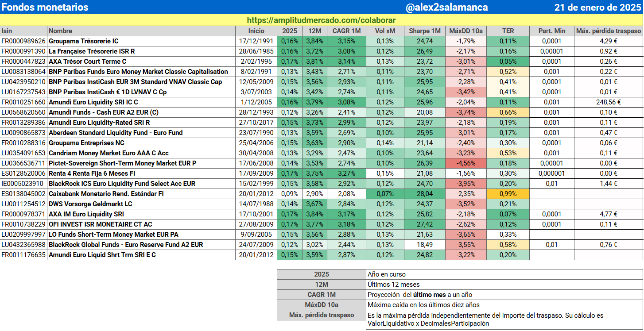Image resolution: width=644 pixels, height=331 pixels.
Task: Click the 18,49 Sharpe value
Action: click(x=424, y=245)
